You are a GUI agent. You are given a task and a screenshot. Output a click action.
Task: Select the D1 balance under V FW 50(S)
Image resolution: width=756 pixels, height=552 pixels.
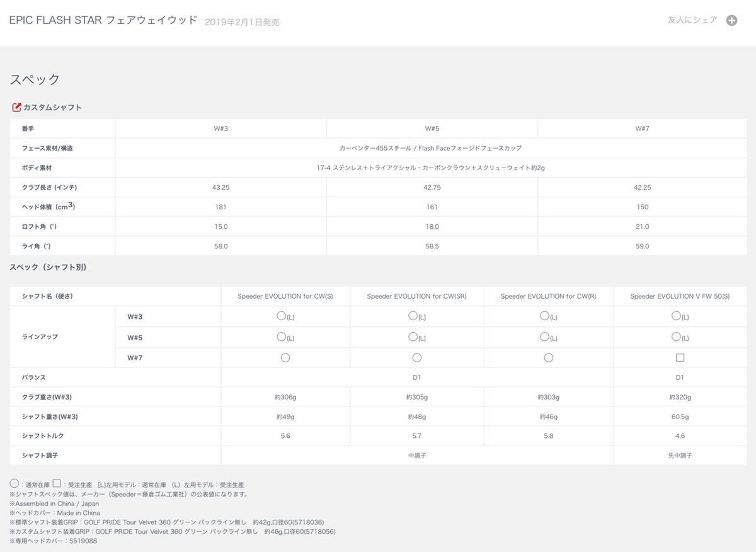click(x=680, y=377)
